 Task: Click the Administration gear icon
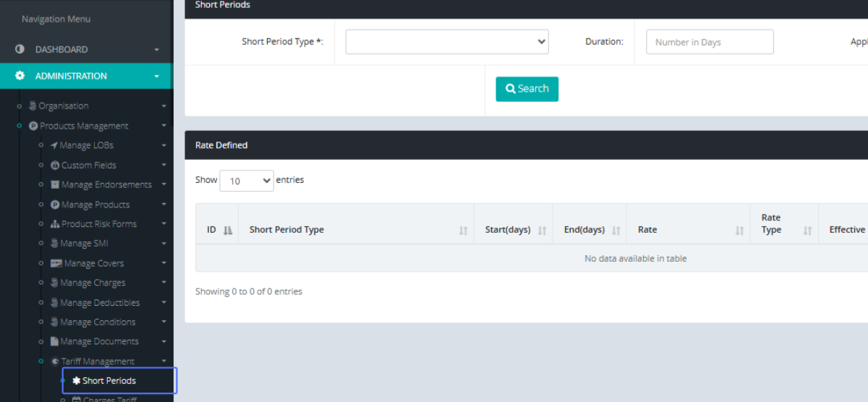coord(20,76)
